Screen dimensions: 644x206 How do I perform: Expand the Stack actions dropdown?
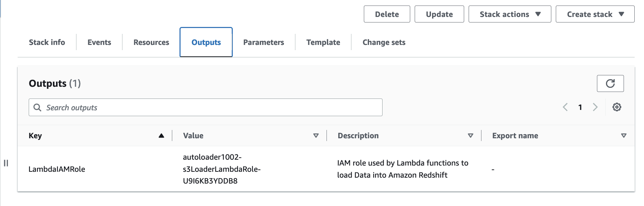(510, 14)
